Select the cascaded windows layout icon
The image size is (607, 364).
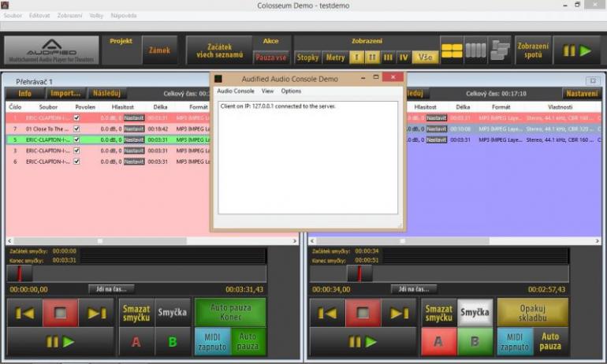coord(500,50)
